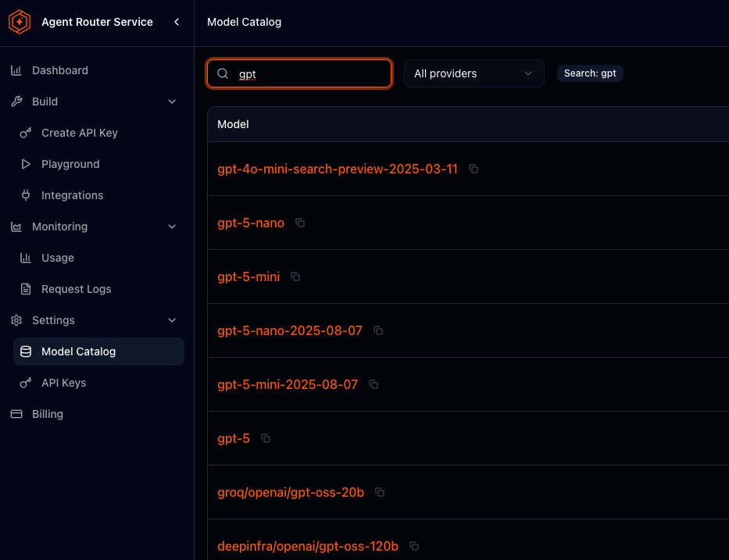The image size is (729, 560).
Task: Collapse the sidebar with the chevron
Action: [177, 22]
